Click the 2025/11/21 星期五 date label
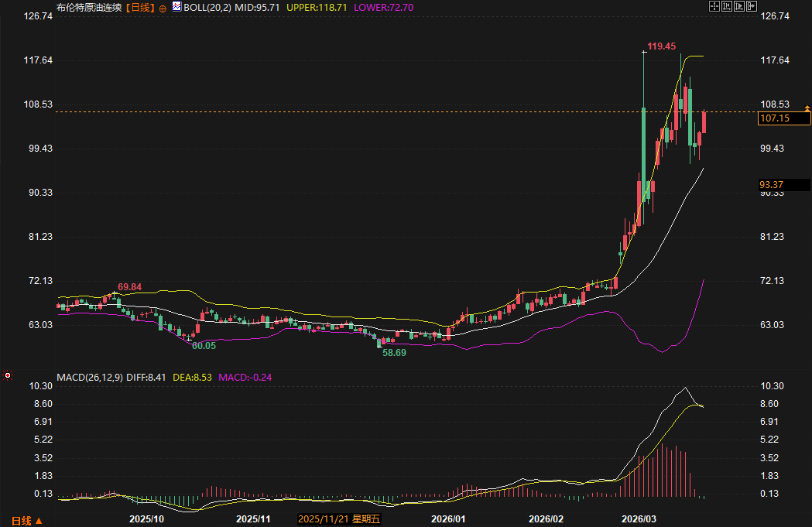Screen dimensions: 812x527 coord(339,519)
